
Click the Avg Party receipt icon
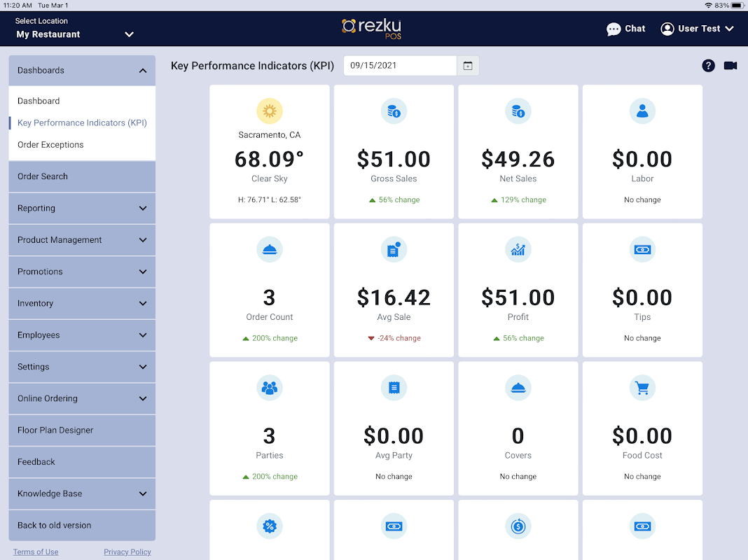[x=394, y=388]
